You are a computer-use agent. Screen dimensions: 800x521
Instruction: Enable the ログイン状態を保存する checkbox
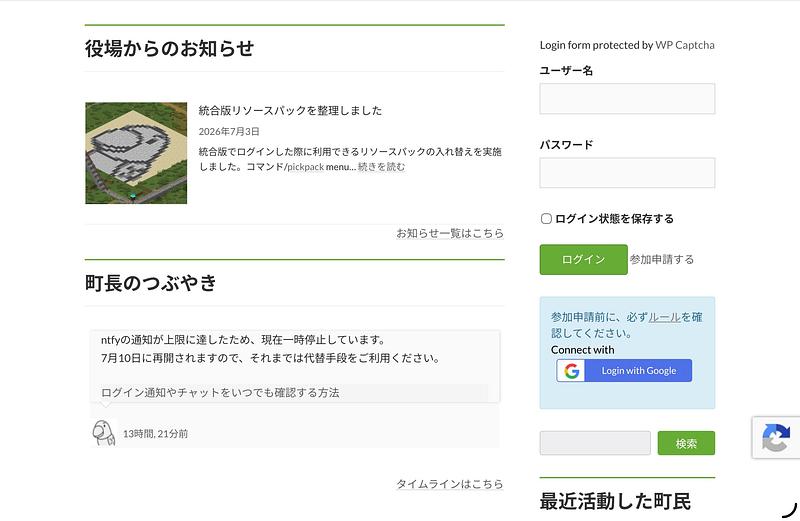coord(546,219)
